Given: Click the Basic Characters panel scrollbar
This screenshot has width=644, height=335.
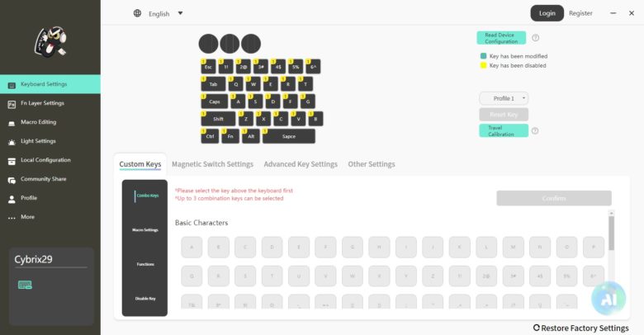Looking at the screenshot, I should [611, 234].
